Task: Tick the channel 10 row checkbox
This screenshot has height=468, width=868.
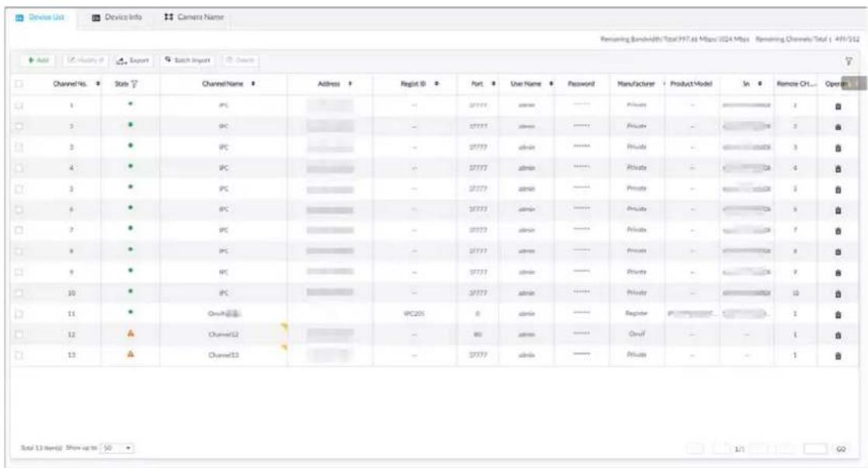Action: 19,293
